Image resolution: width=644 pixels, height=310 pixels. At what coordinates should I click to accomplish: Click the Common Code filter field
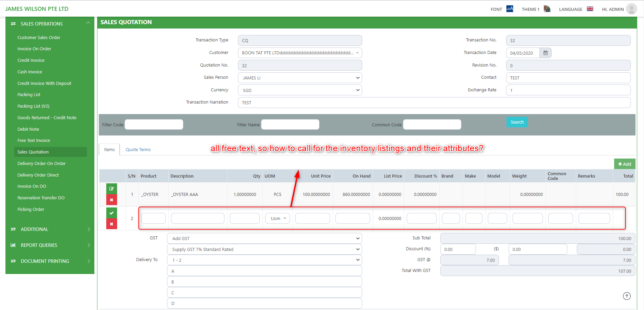click(x=432, y=125)
